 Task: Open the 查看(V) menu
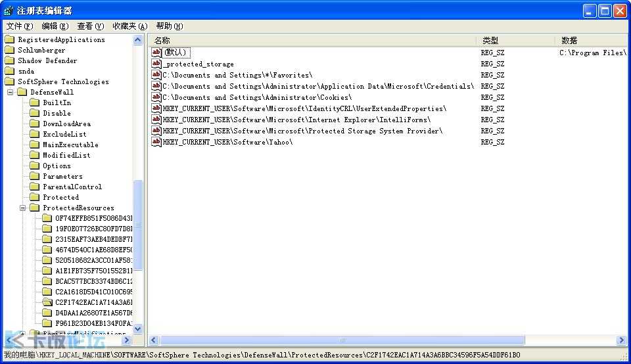90,26
